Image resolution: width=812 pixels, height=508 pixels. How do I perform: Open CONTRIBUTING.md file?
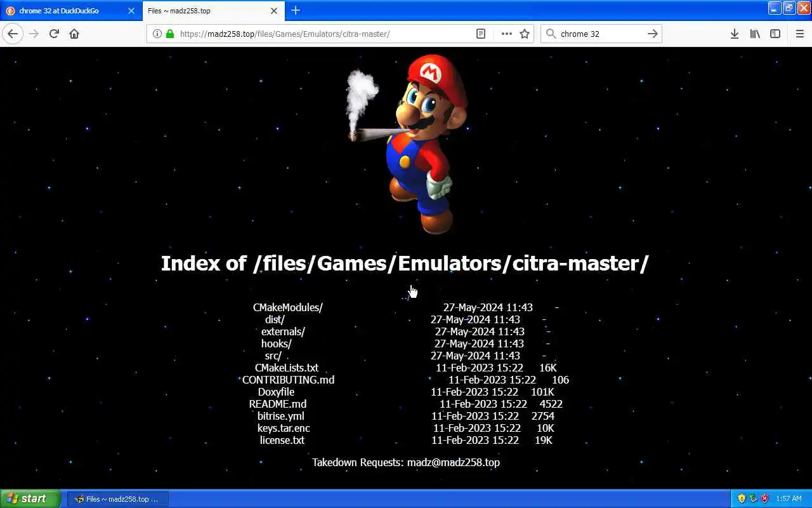click(x=288, y=380)
